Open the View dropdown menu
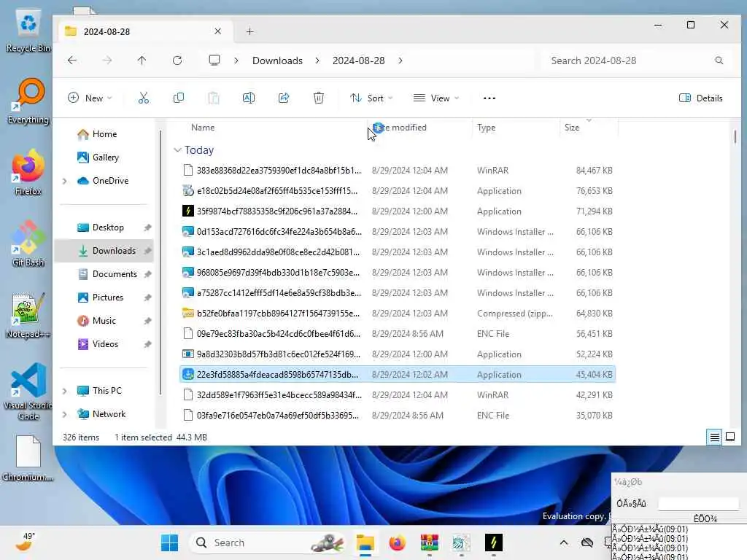The image size is (747, 560). (x=436, y=98)
